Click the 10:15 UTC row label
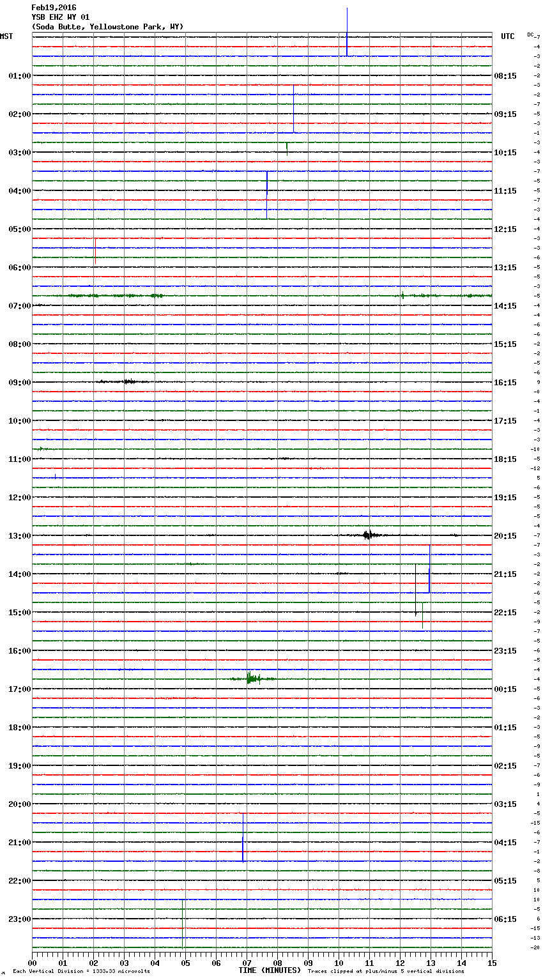 (x=505, y=153)
